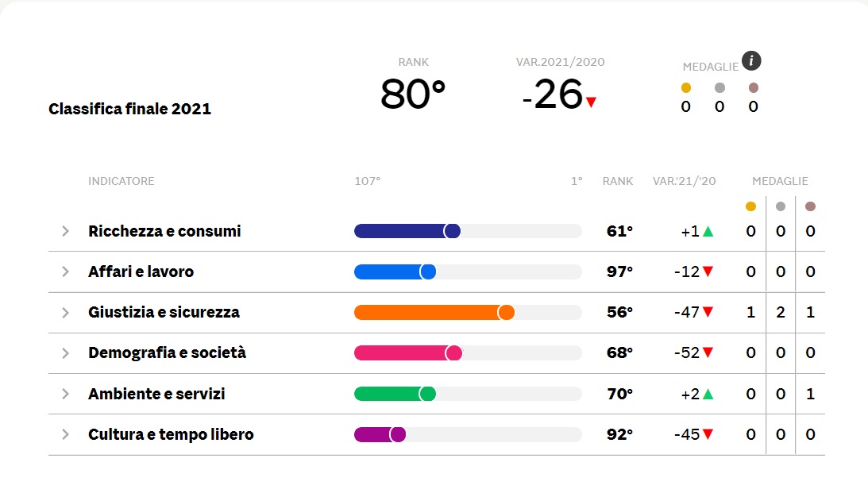Click the bronze medal dot in top summary
868x493 pixels.
pyautogui.click(x=754, y=87)
